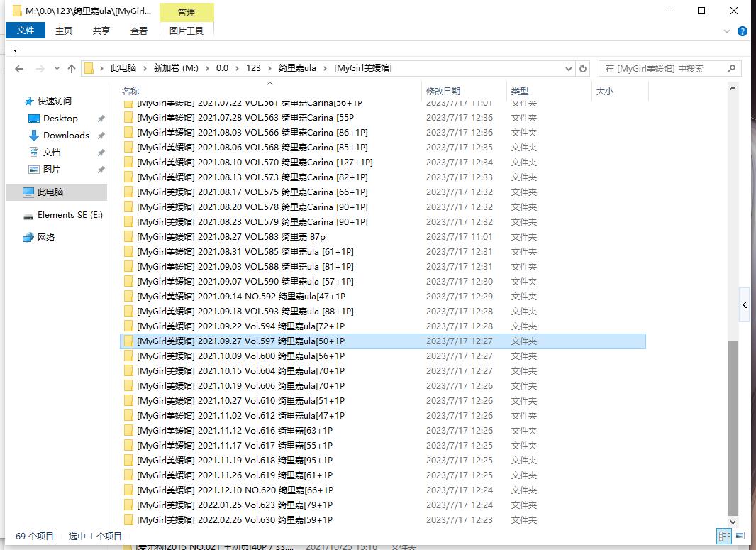
Task: Navigate to 此电脑 breadcrumb
Action: pyautogui.click(x=123, y=68)
